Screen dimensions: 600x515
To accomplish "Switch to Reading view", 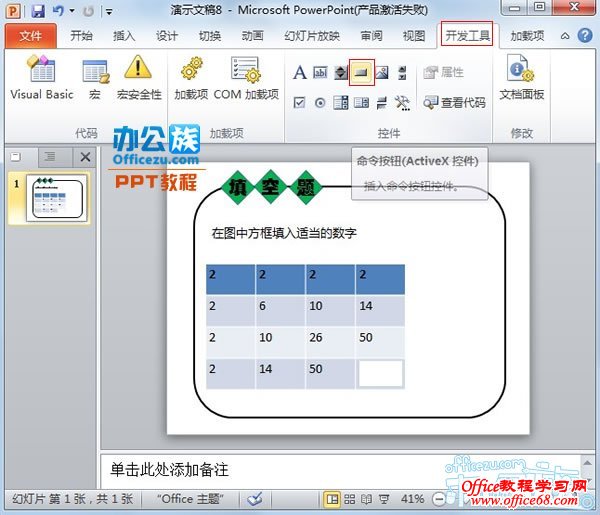I will point(366,499).
